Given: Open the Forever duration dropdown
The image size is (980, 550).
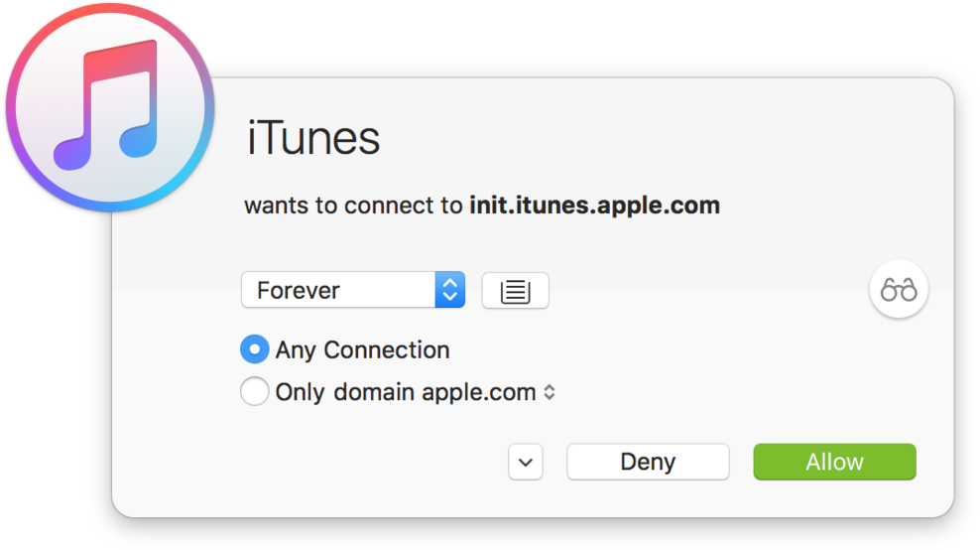Looking at the screenshot, I should point(353,290).
